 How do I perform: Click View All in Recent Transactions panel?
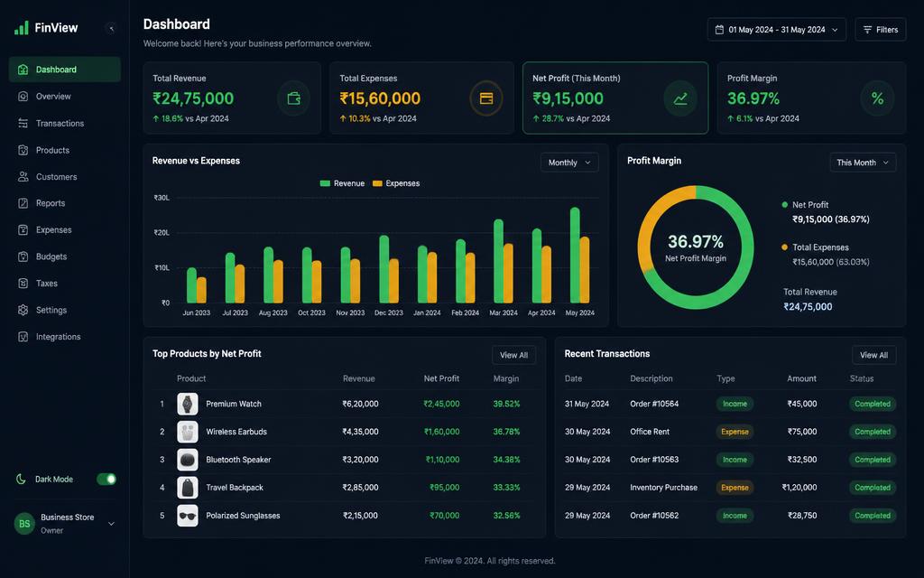coord(873,355)
